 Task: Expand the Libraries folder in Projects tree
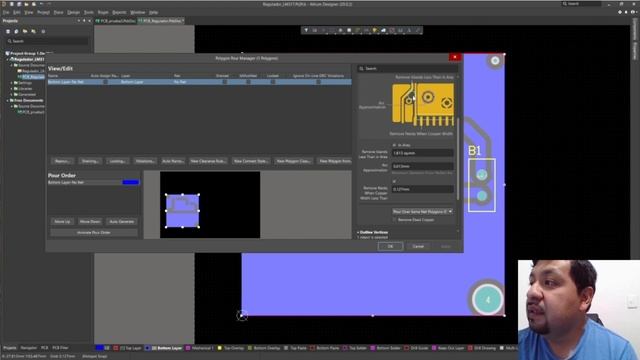[x=12, y=89]
